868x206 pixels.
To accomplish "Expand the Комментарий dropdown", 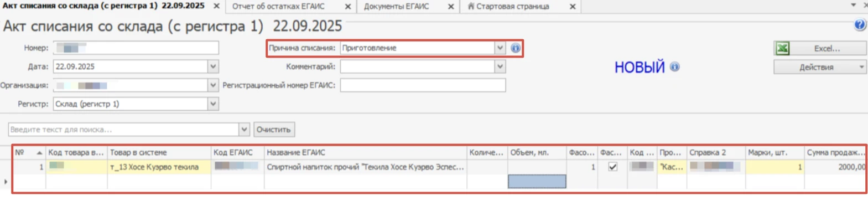I will 500,66.
